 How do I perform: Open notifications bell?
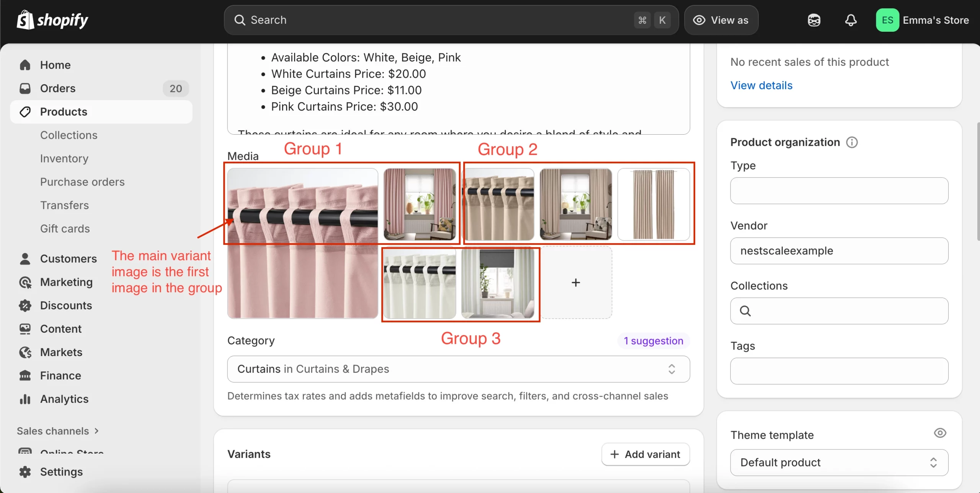pyautogui.click(x=851, y=20)
